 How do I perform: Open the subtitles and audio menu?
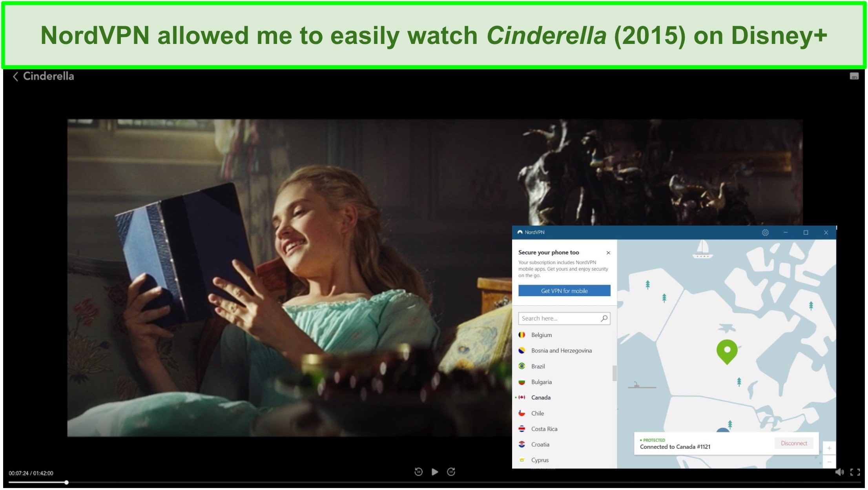coord(854,76)
